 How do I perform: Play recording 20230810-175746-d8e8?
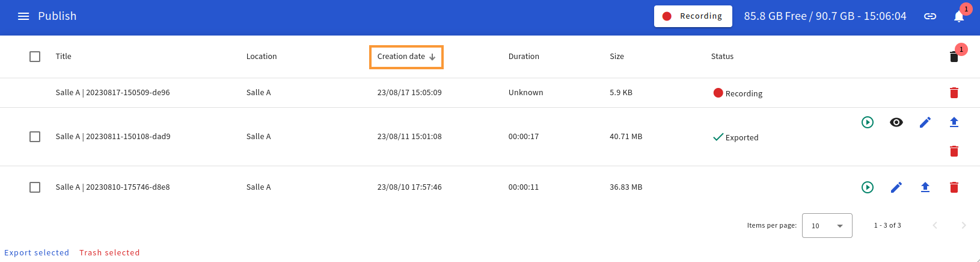868,187
